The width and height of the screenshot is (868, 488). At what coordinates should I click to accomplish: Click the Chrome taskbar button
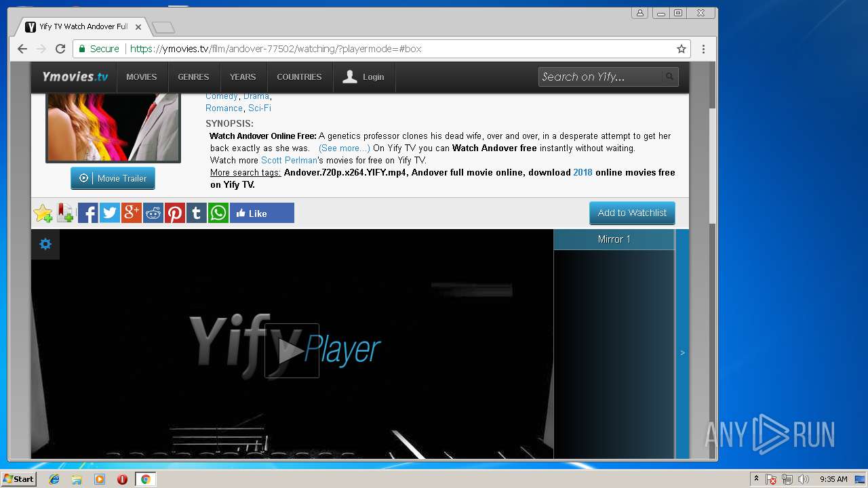point(145,479)
